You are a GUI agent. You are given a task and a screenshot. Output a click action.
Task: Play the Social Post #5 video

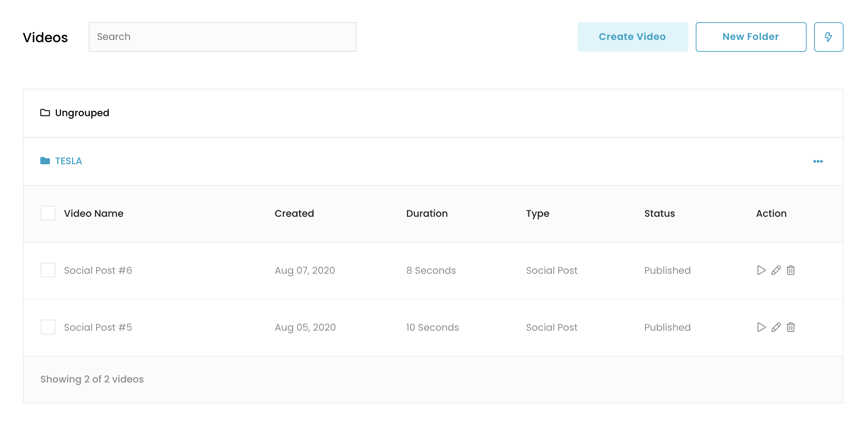[761, 327]
